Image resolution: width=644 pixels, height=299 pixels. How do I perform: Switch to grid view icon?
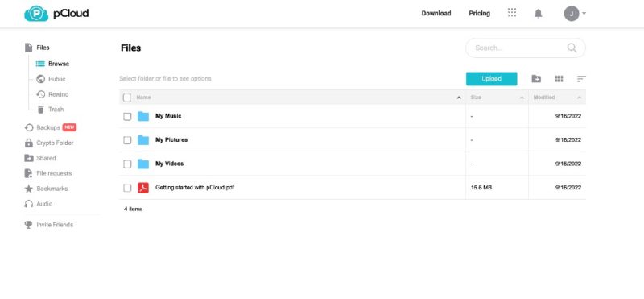559,78
